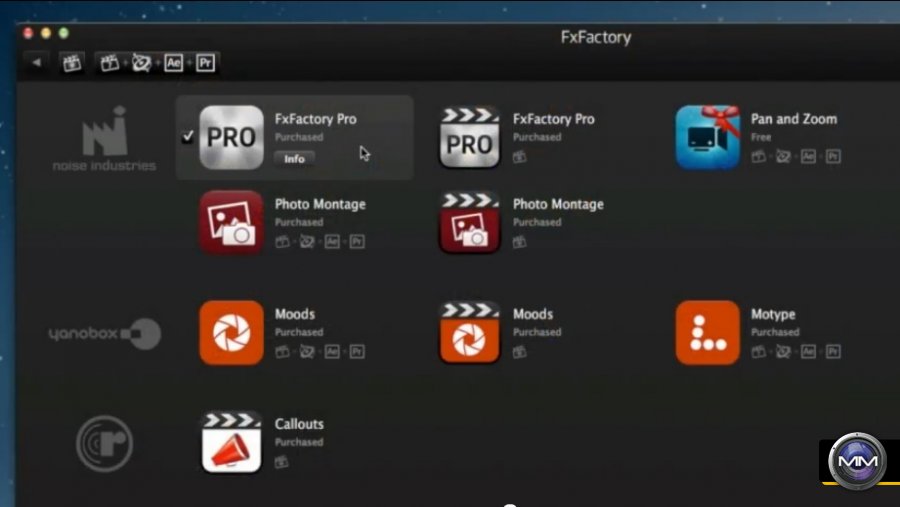Click Premiere icon under Pan and Zoom
Image resolution: width=900 pixels, height=507 pixels.
[833, 156]
